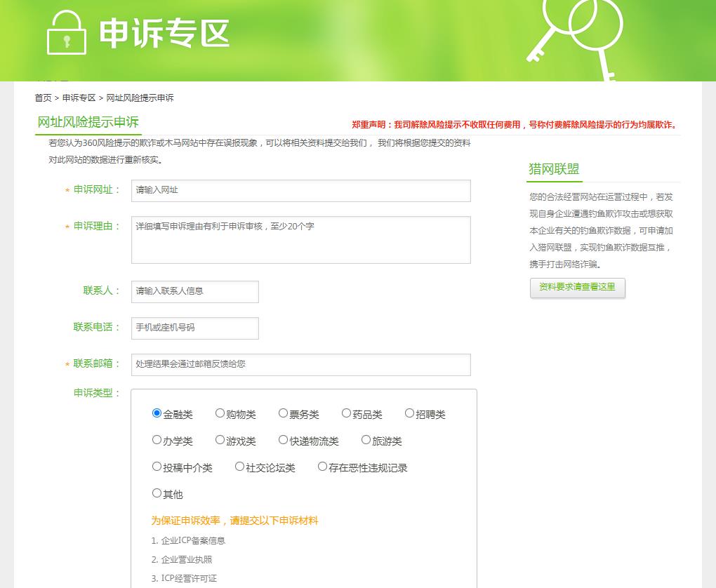This screenshot has height=588, width=716.
Task: Focus the 联系邮箱 input field
Action: pyautogui.click(x=300, y=365)
